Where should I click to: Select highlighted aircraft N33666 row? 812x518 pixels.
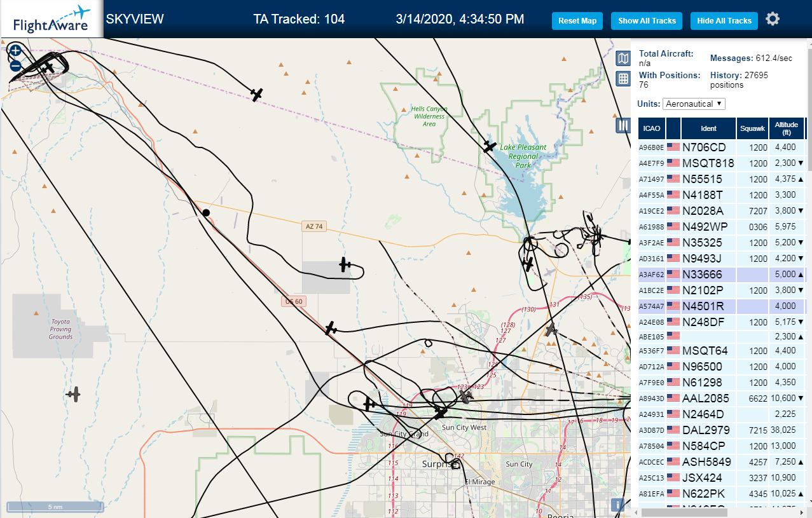tap(723, 275)
